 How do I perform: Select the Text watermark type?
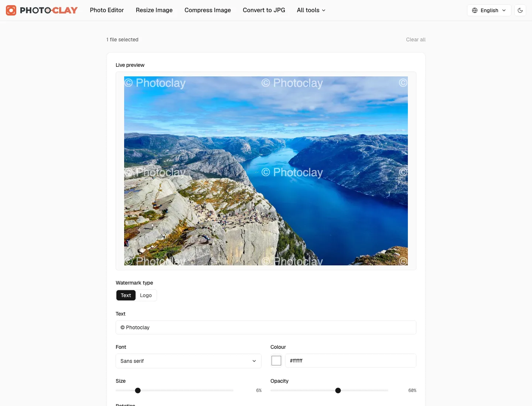click(126, 295)
